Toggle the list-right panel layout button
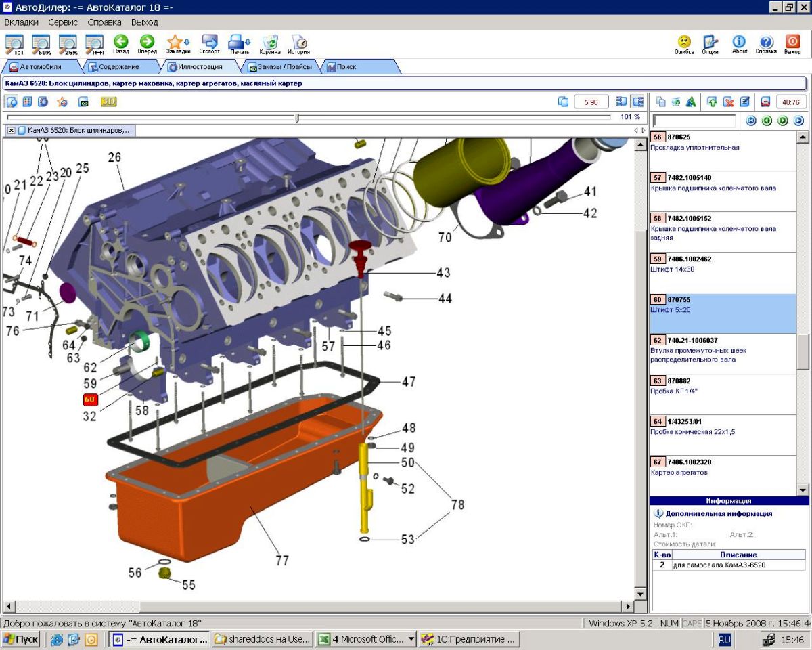This screenshot has height=650, width=812. pyautogui.click(x=637, y=102)
